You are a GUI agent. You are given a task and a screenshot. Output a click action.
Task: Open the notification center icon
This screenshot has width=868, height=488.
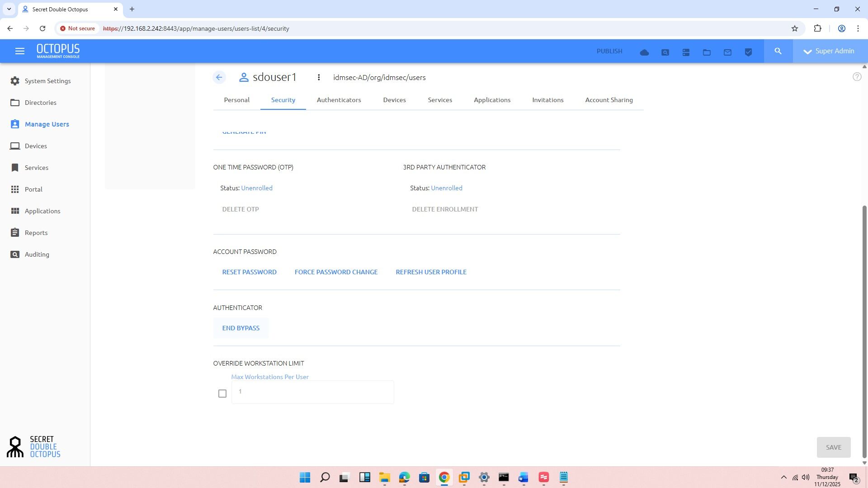[x=854, y=477]
